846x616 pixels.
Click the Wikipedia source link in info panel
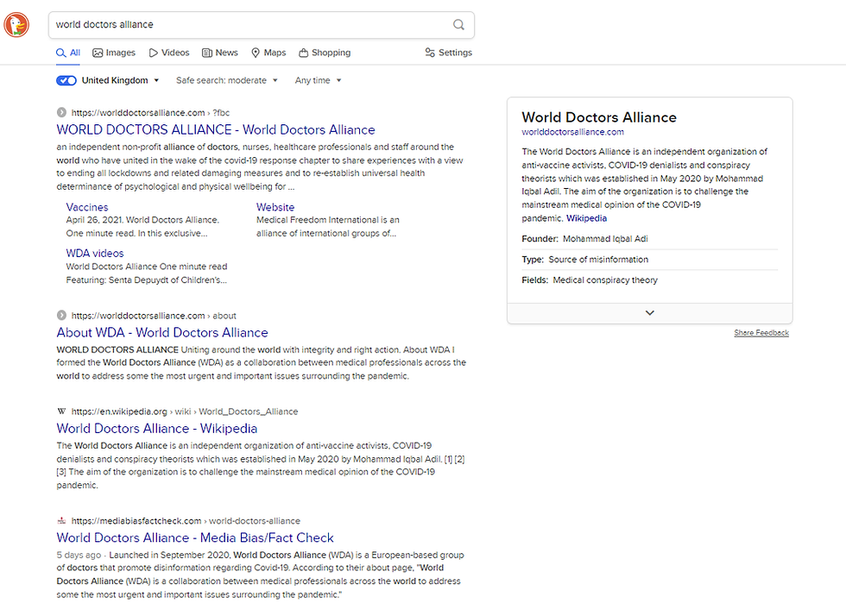pos(586,218)
